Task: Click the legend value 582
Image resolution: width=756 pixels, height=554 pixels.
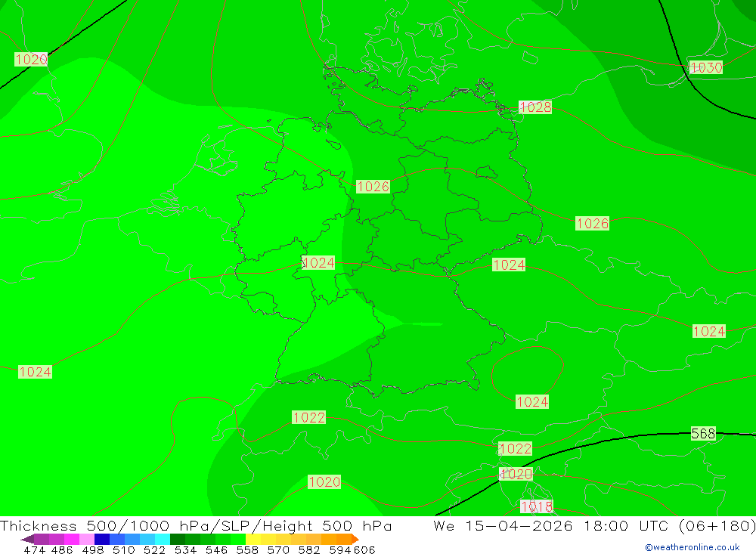Action: (x=309, y=549)
